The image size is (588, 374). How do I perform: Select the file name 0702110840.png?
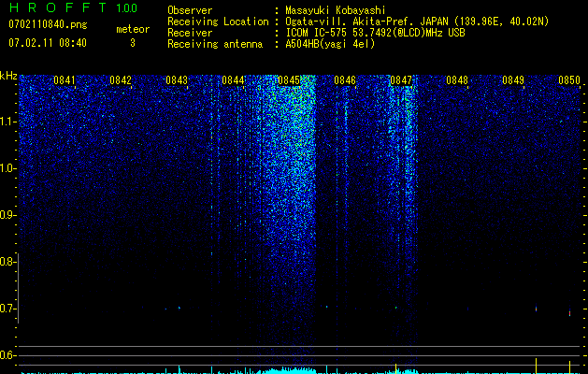point(48,24)
